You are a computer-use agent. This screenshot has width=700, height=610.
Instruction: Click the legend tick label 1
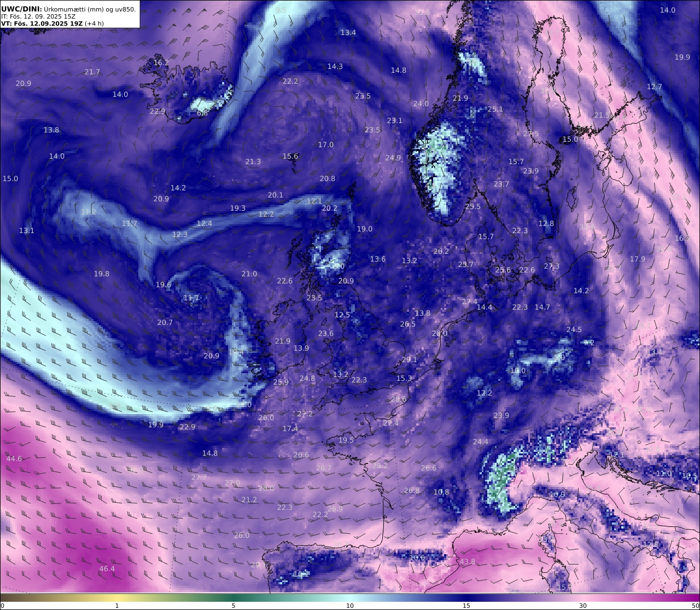[117, 606]
